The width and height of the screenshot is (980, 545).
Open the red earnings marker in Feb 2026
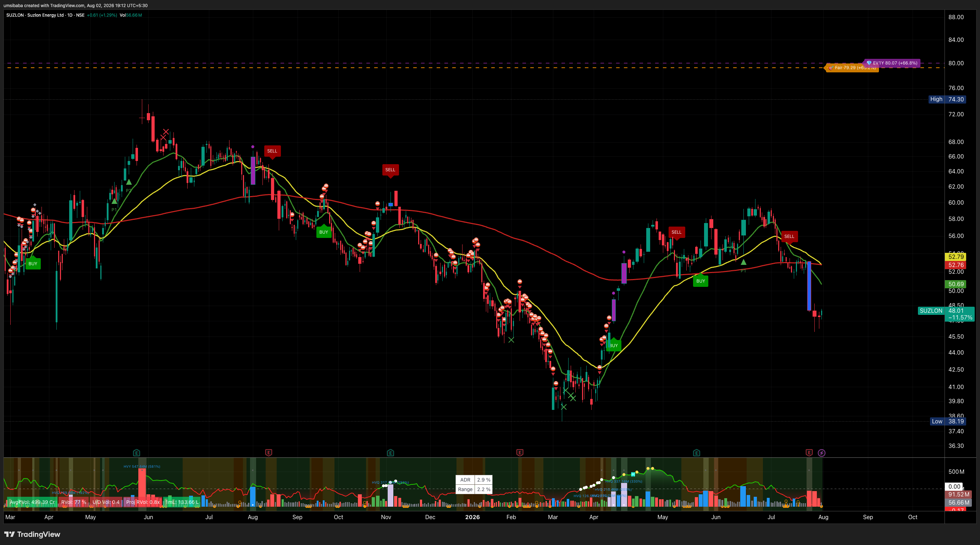520,452
